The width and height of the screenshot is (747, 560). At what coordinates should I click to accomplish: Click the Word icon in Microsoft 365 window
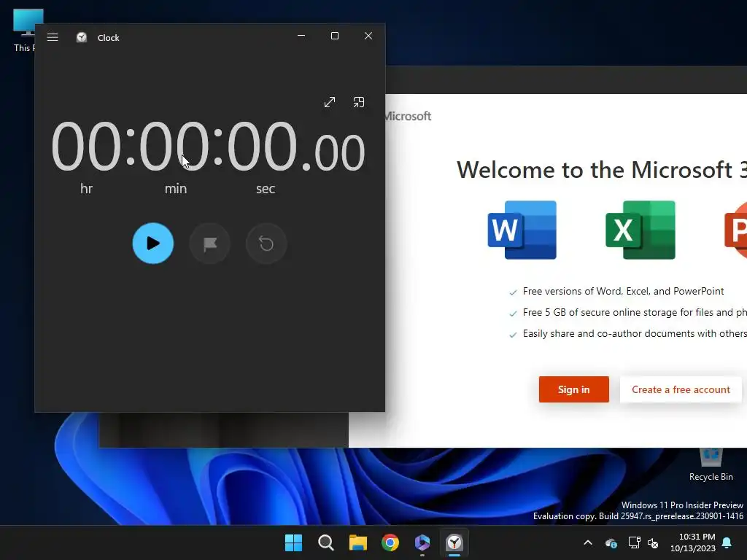coord(522,230)
